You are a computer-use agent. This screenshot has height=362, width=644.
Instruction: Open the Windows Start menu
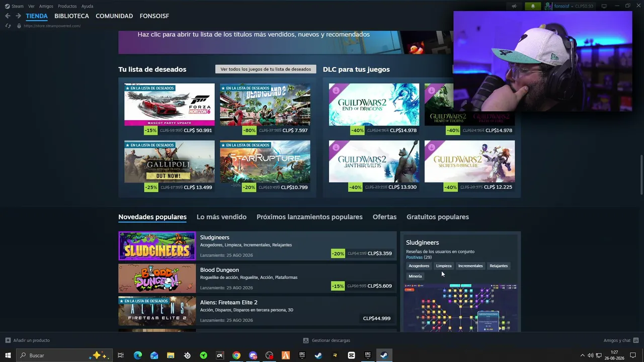(8, 355)
